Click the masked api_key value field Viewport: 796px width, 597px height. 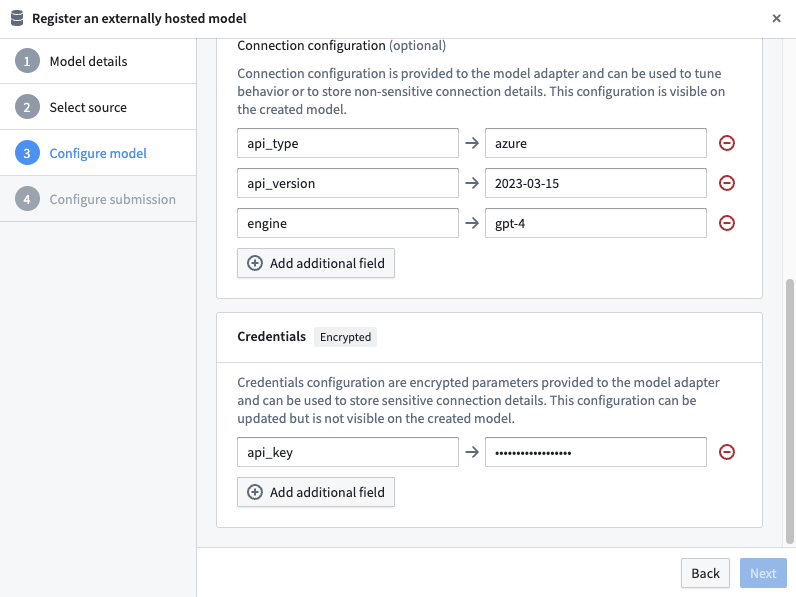tap(595, 452)
